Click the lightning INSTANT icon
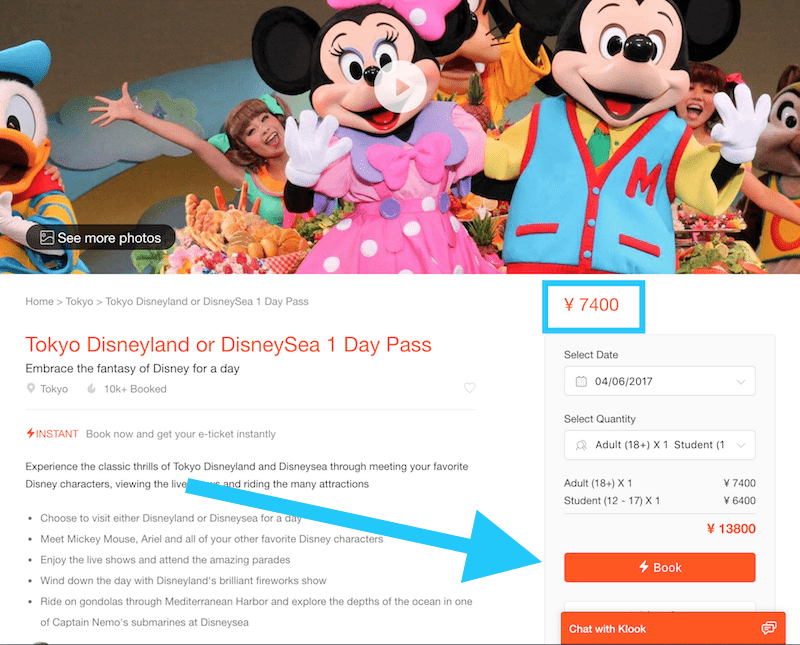 click(x=31, y=433)
